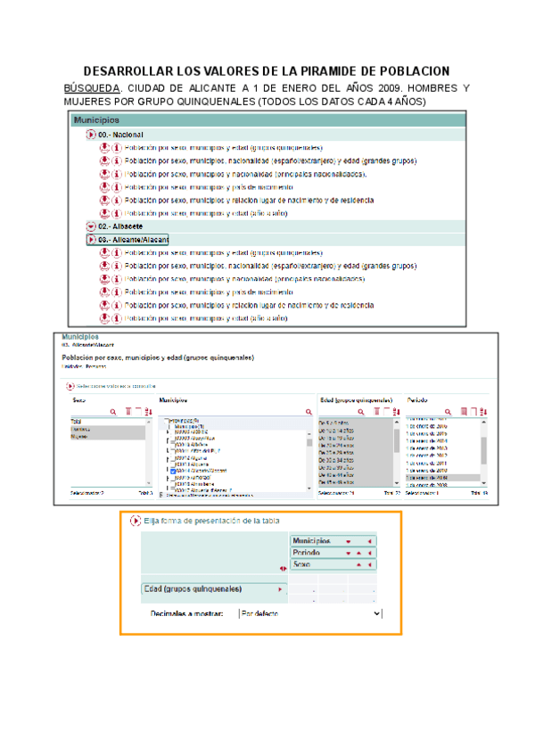
Task: Uncheck the Alicante/Alacant municipality checkbox
Action: point(173,471)
